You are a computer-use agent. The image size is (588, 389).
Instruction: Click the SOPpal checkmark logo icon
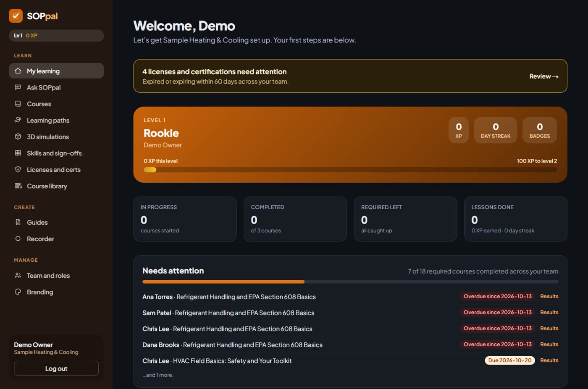tap(16, 16)
